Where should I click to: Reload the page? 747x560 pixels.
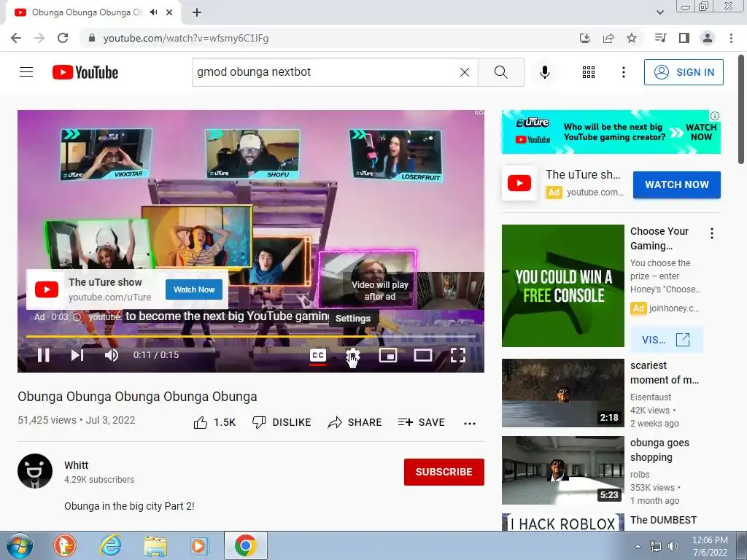click(x=63, y=38)
